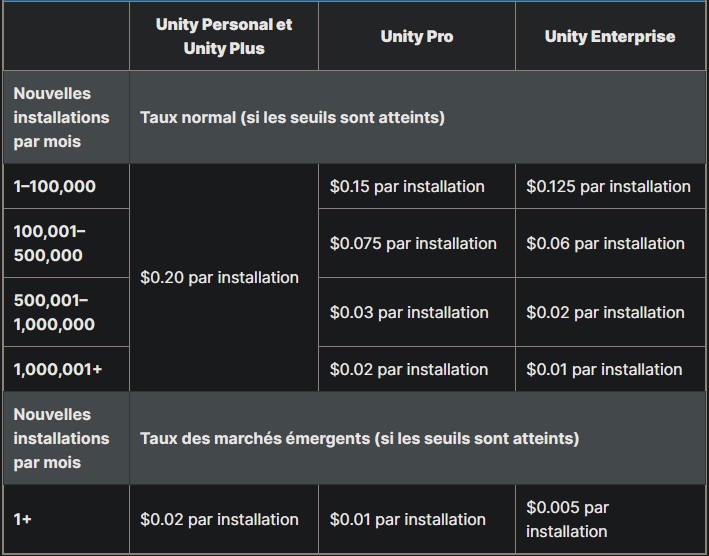Select the Unity Enterprise column header
The image size is (709, 556).
[x=609, y=37]
